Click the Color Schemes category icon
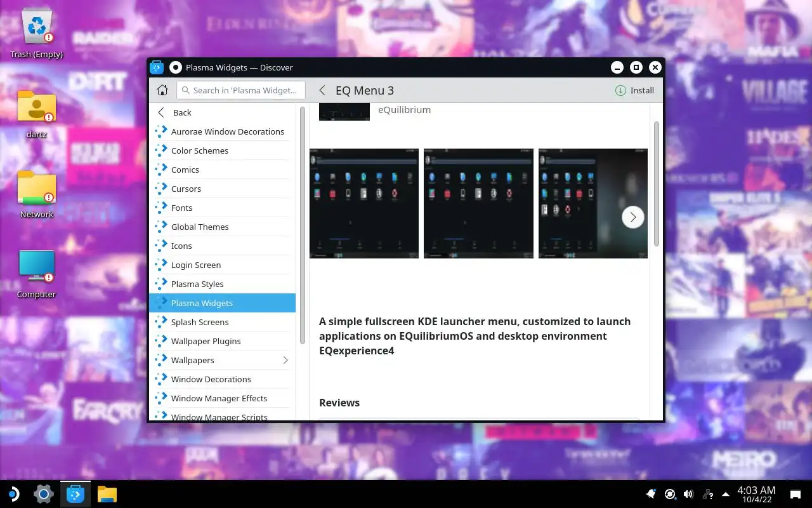Screen dimensions: 812x508 click(x=161, y=150)
